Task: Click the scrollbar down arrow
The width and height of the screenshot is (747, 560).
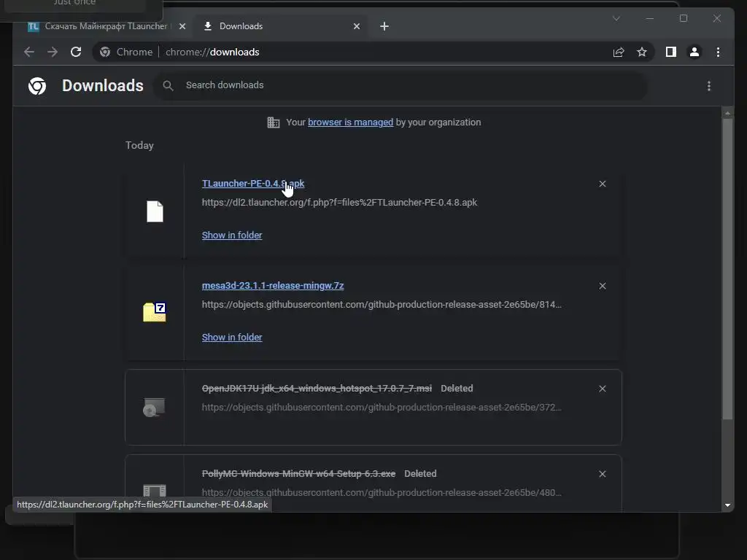Action: click(727, 505)
